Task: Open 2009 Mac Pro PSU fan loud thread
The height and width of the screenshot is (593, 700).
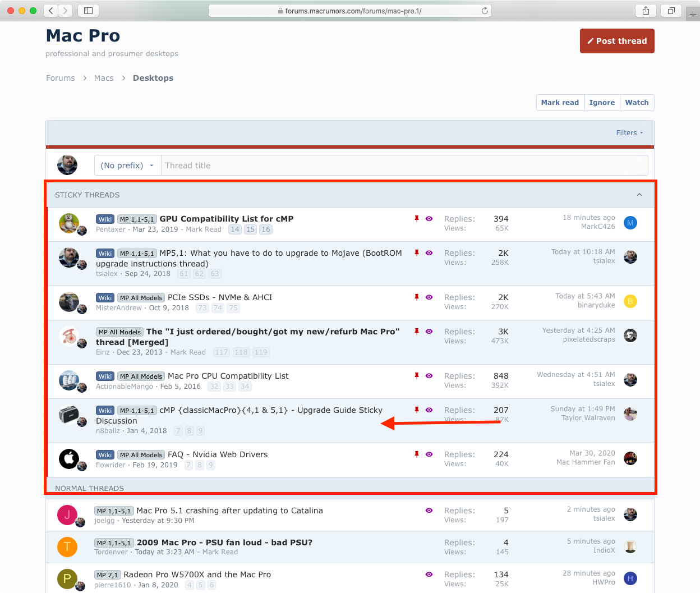Action: (x=224, y=543)
